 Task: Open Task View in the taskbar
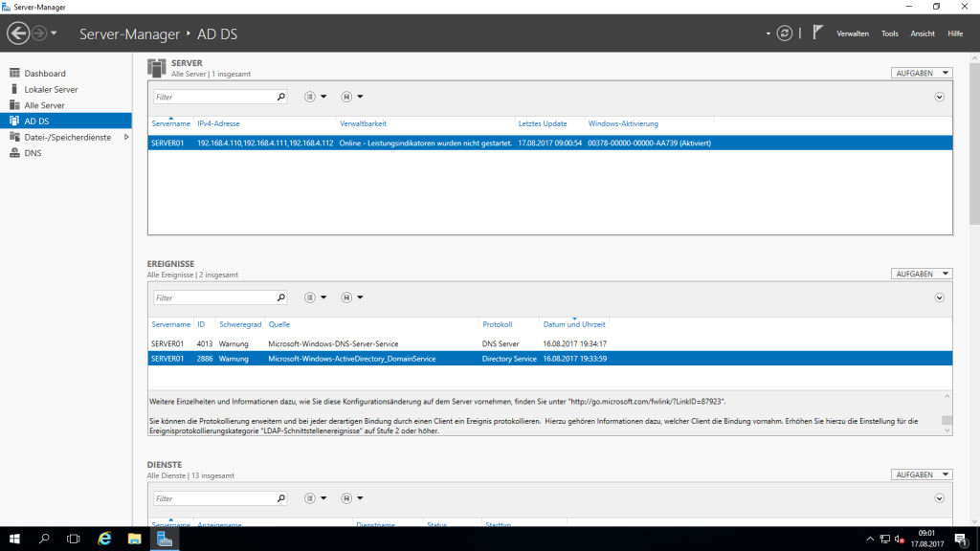tap(73, 539)
